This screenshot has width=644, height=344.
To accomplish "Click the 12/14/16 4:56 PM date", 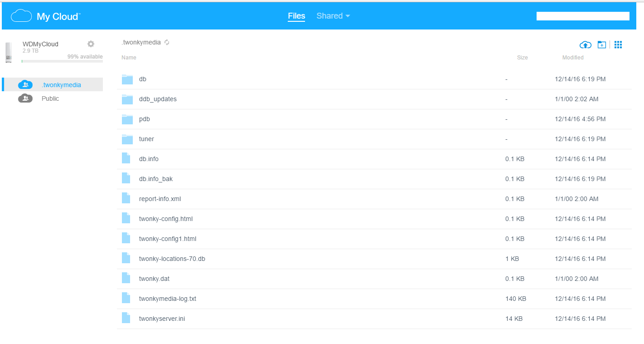I will 580,119.
